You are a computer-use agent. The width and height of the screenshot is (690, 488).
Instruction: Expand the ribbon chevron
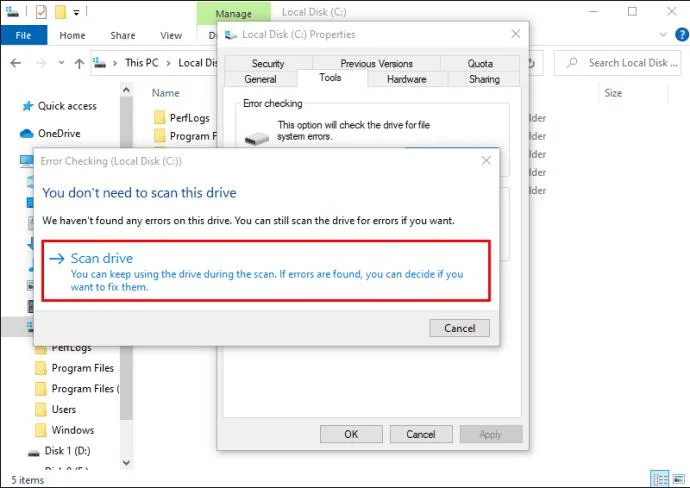tap(663, 35)
